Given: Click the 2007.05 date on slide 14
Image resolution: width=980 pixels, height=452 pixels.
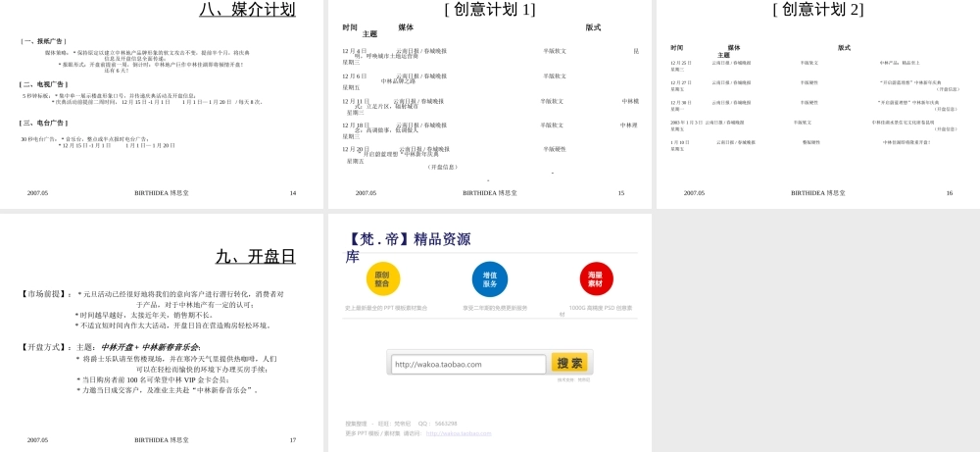Looking at the screenshot, I should (x=37, y=193).
